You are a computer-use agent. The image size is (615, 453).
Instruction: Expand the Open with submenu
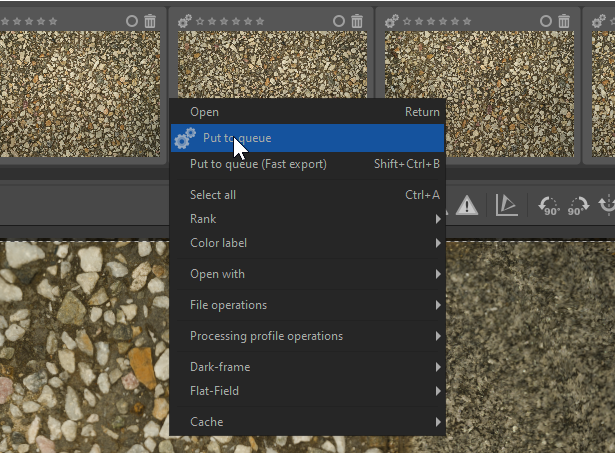click(x=308, y=274)
